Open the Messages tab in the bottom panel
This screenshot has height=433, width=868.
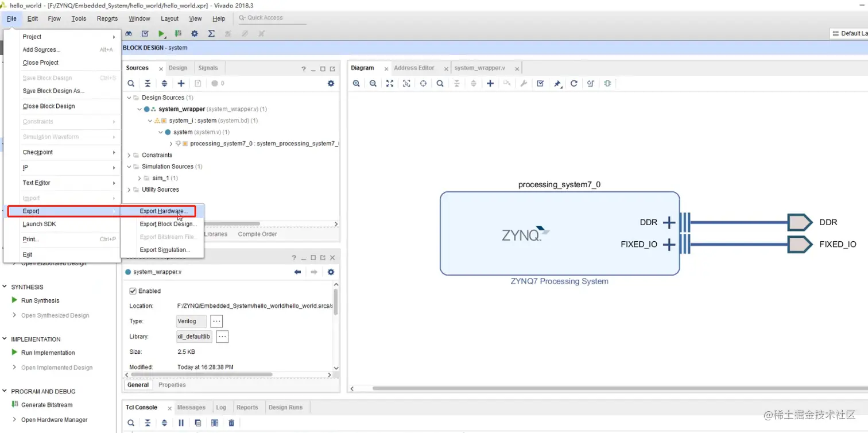[x=191, y=407]
